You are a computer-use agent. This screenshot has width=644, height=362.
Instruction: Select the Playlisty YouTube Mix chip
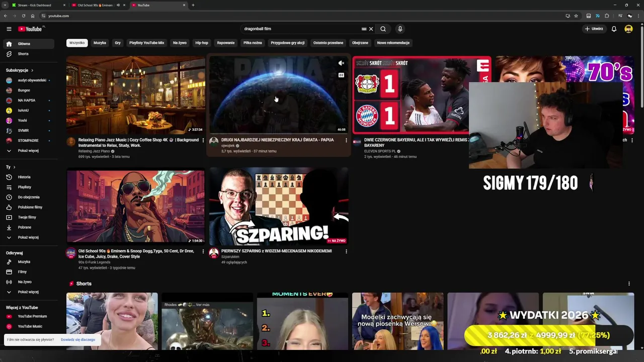[146, 43]
